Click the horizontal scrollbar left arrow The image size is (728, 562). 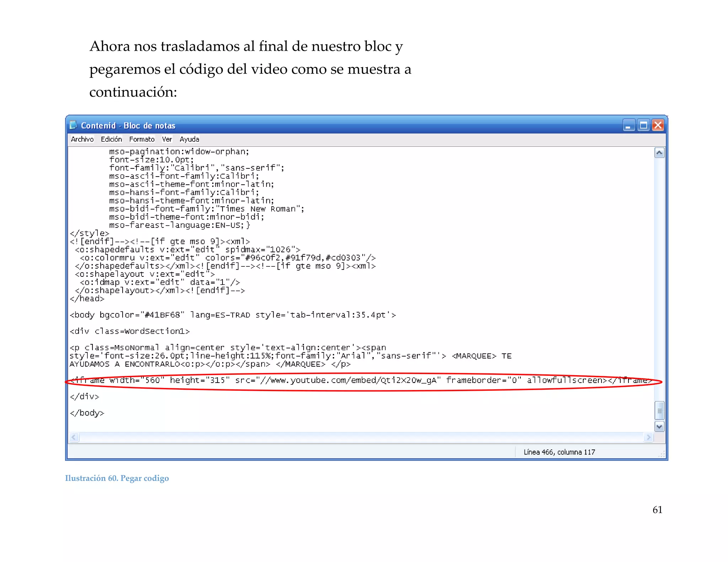pos(74,437)
